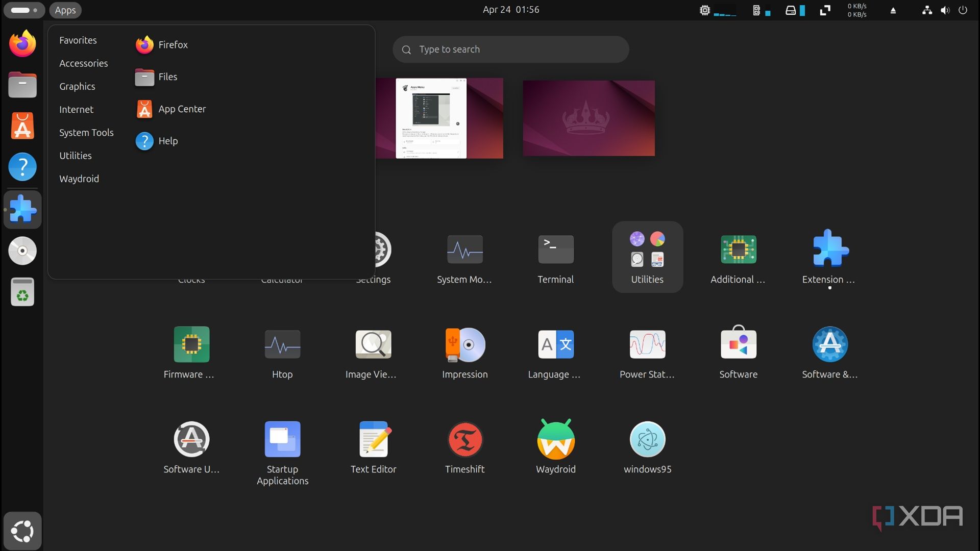
Task: Select the Favorites category
Action: coord(78,40)
